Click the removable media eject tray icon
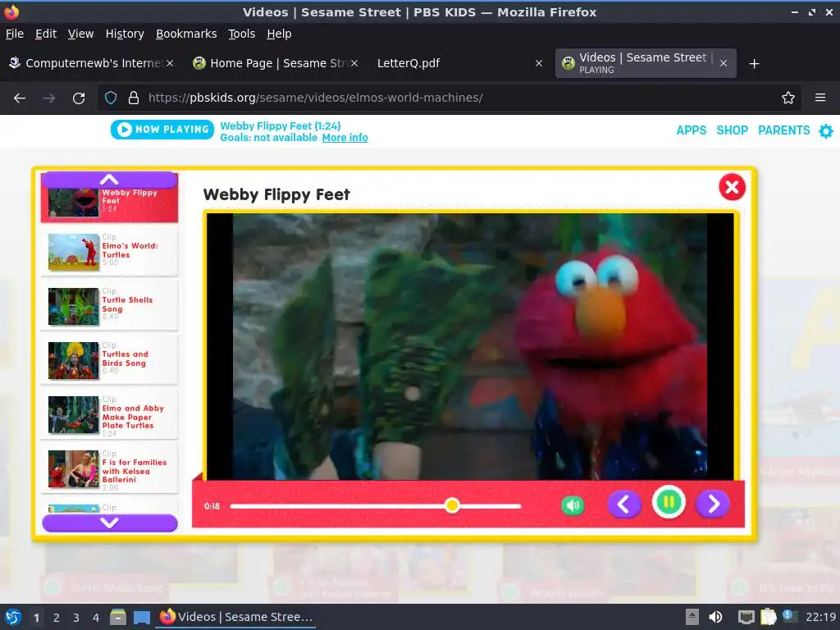This screenshot has width=840, height=630. click(x=692, y=617)
